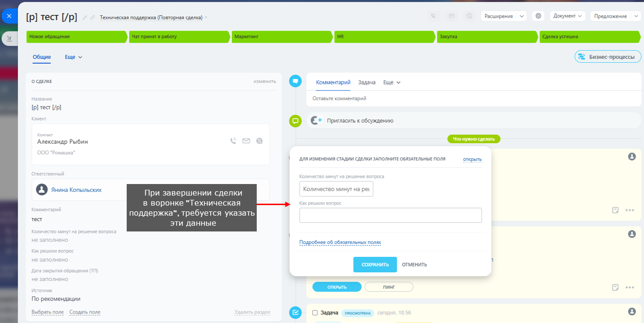This screenshot has width=644, height=323.
Task: Click изменить in the О сделке section
Action: pyautogui.click(x=265, y=81)
